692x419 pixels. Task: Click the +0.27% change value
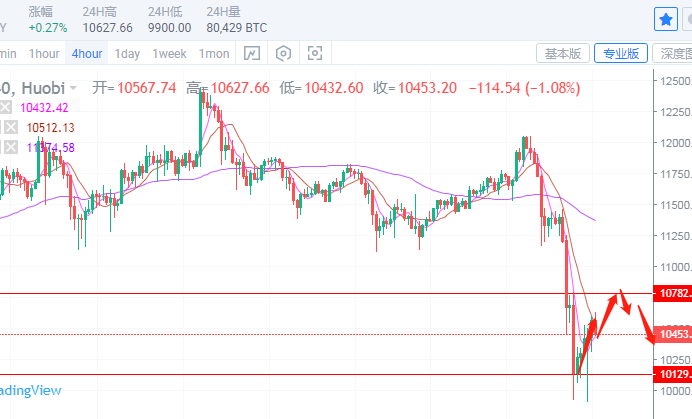(x=48, y=28)
